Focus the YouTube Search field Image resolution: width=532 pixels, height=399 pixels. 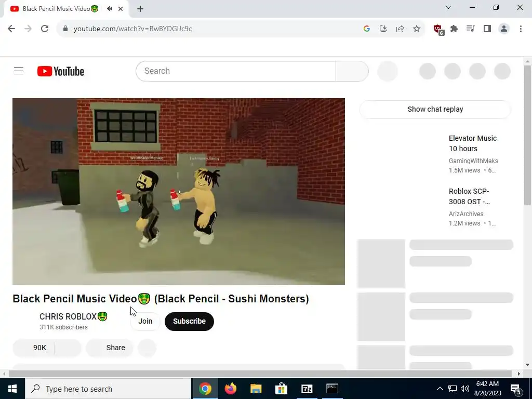point(236,71)
